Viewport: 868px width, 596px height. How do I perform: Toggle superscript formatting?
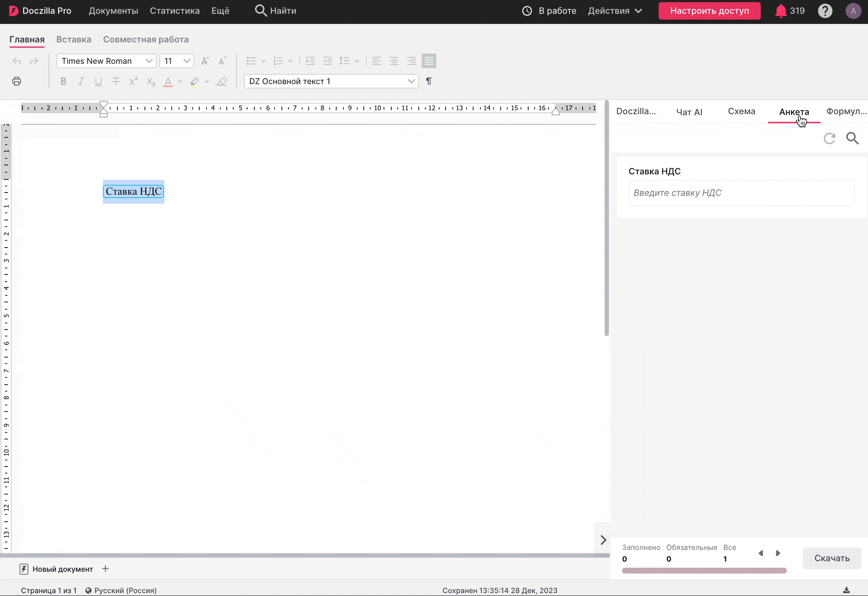[133, 81]
